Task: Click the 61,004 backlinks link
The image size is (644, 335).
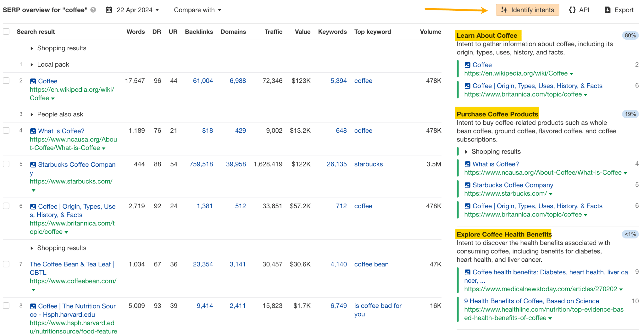Action: (203, 81)
